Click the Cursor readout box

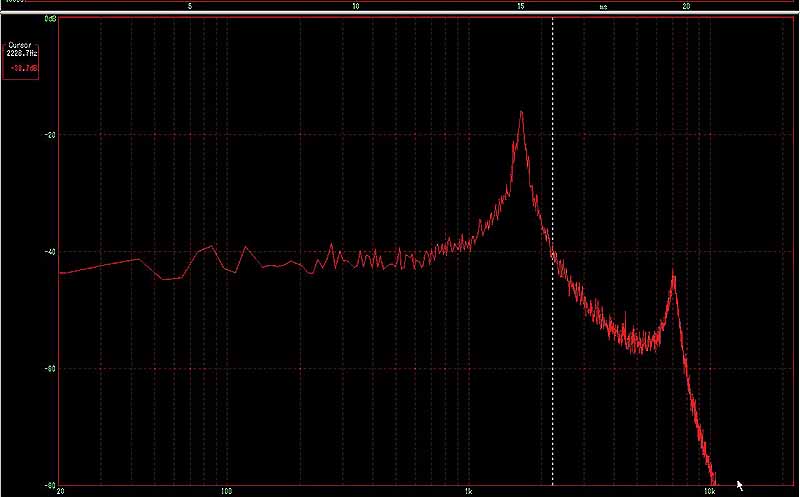(x=20, y=62)
